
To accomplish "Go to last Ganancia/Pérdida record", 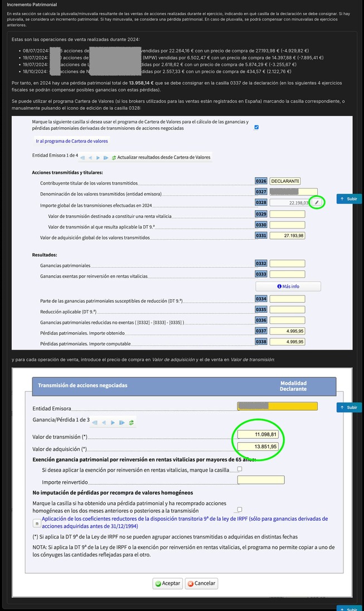I will [x=122, y=423].
